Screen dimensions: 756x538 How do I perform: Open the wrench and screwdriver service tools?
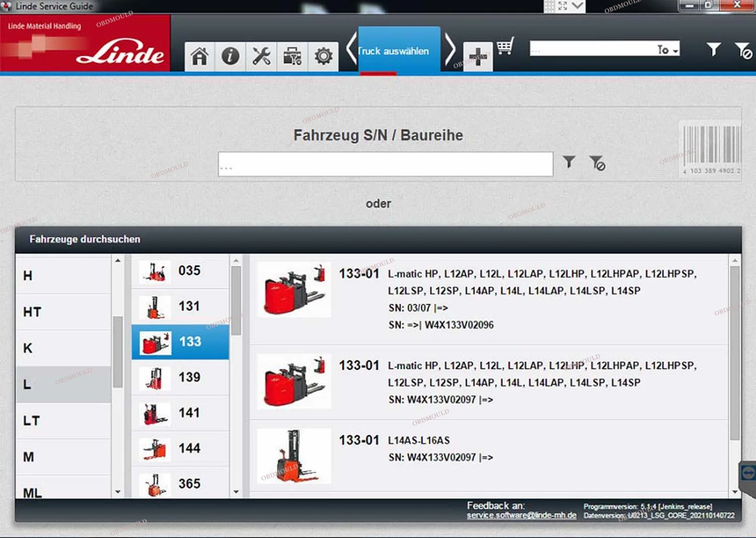[261, 56]
